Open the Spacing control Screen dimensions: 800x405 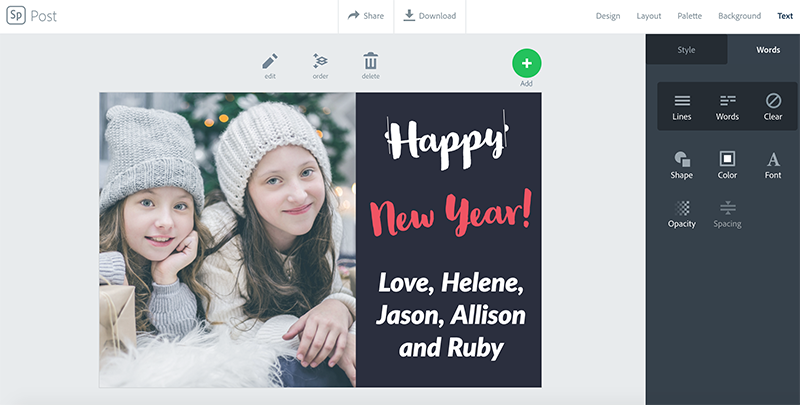[727, 214]
